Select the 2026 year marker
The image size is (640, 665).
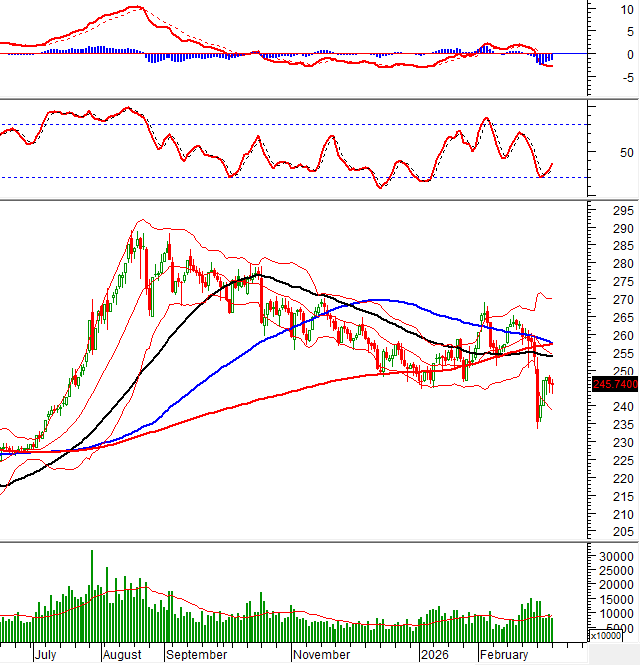434,655
